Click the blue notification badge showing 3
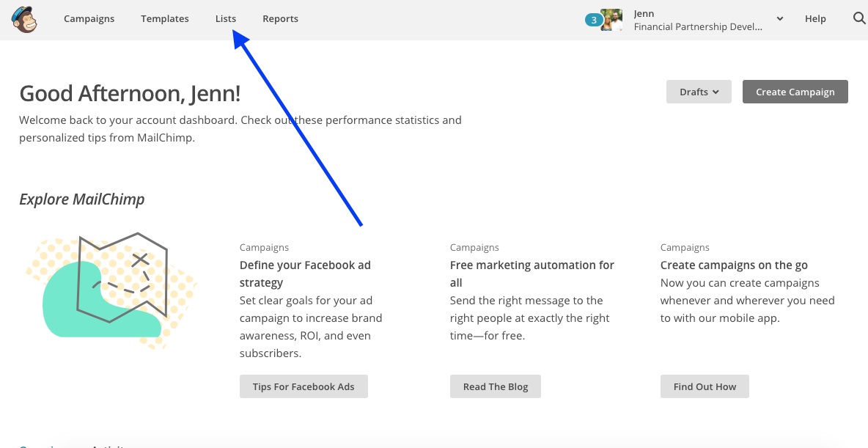868x448 pixels. point(593,19)
